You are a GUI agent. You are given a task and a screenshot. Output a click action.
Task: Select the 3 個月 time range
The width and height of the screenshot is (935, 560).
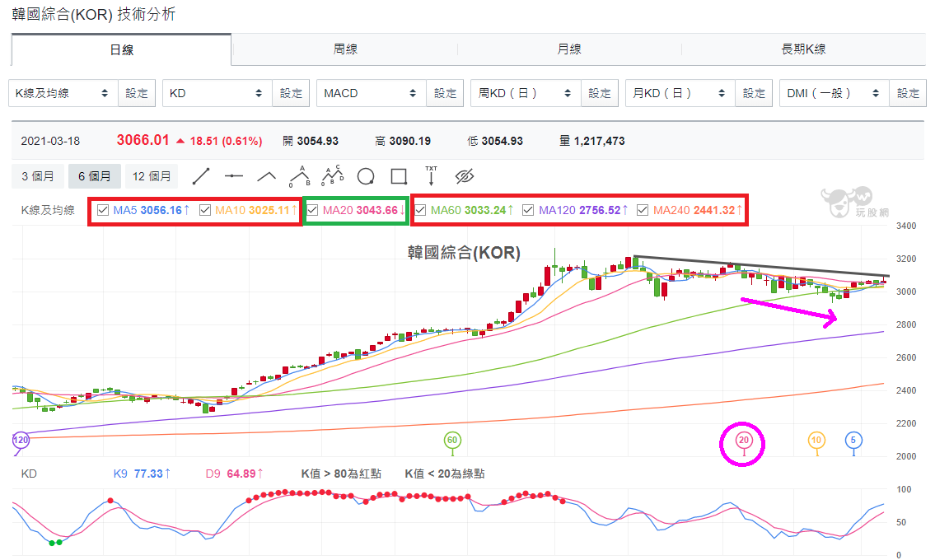click(38, 176)
